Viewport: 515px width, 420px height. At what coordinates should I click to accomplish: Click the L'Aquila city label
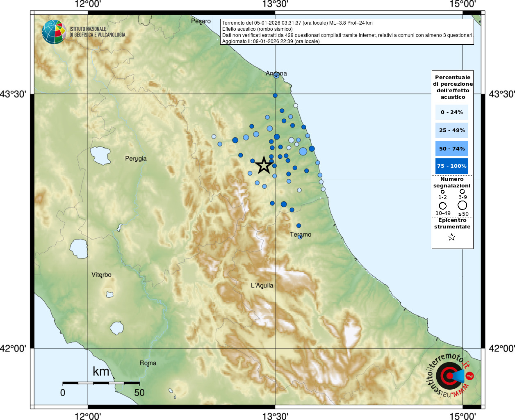[x=262, y=285]
